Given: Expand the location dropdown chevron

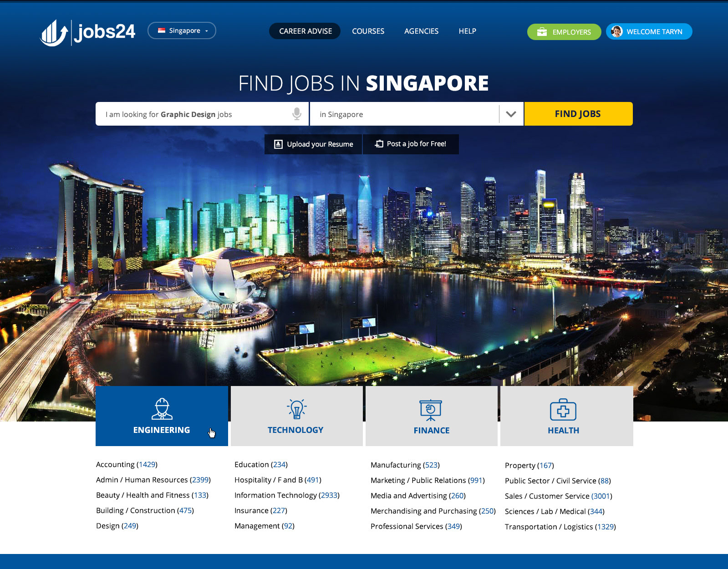Looking at the screenshot, I should (x=511, y=114).
